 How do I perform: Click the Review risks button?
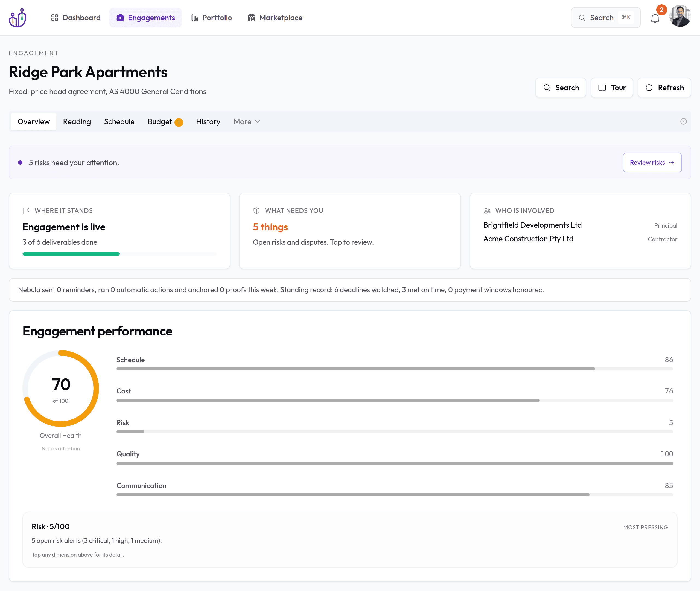point(652,163)
